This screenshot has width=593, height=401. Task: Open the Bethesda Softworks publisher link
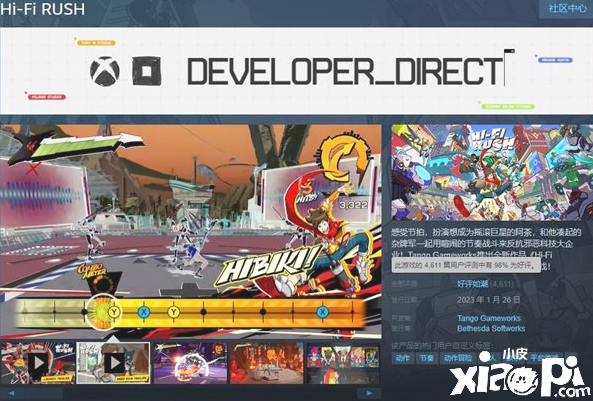(491, 328)
